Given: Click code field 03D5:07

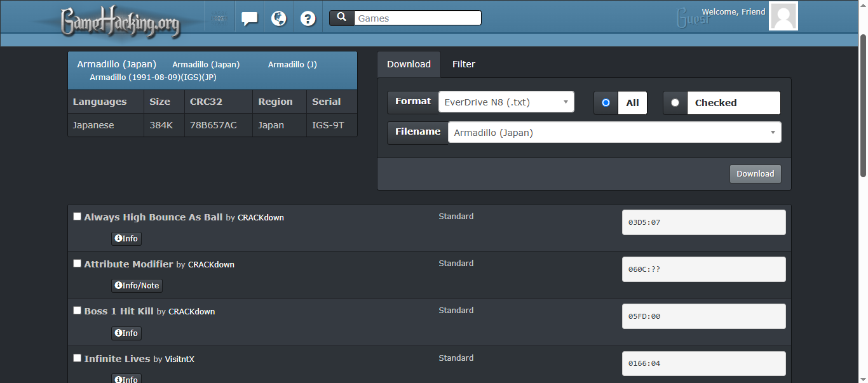Looking at the screenshot, I should 704,222.
